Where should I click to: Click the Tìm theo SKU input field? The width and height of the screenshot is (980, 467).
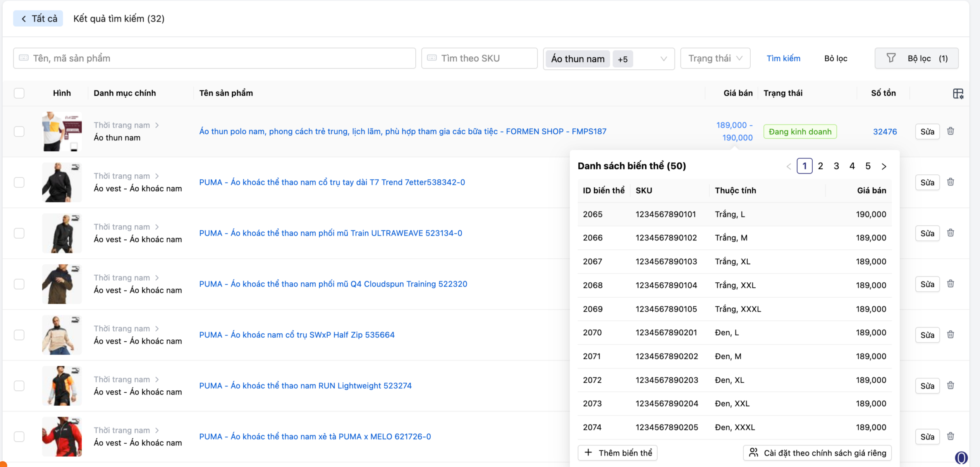(479, 58)
